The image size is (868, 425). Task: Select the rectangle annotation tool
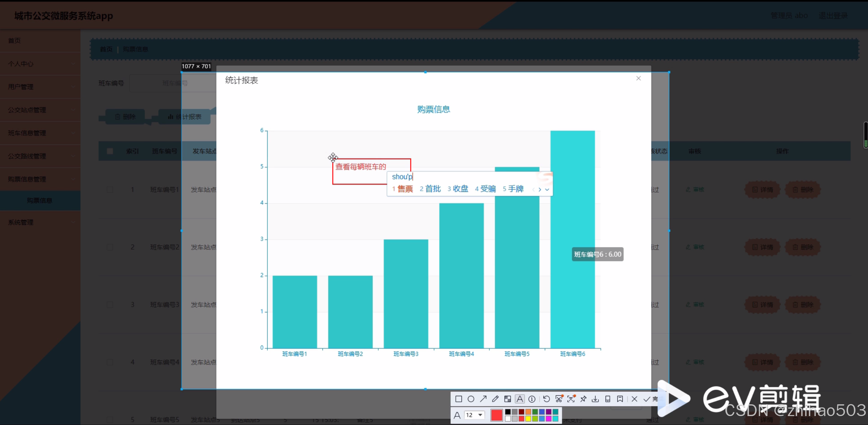coord(459,399)
